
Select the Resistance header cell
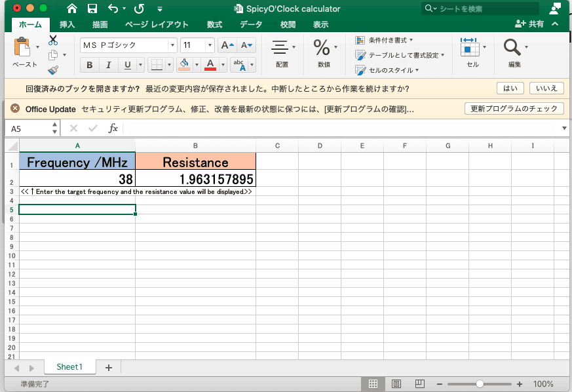click(x=195, y=162)
